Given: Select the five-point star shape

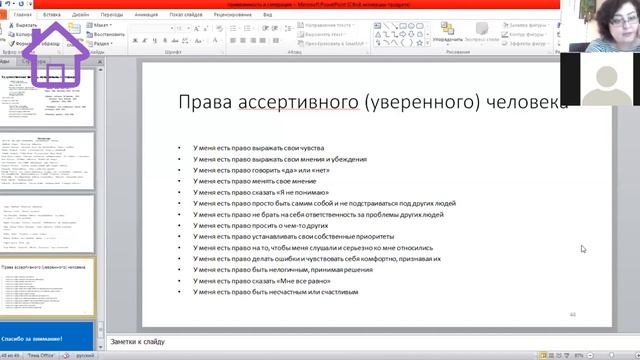Looking at the screenshot, I should [x=420, y=43].
